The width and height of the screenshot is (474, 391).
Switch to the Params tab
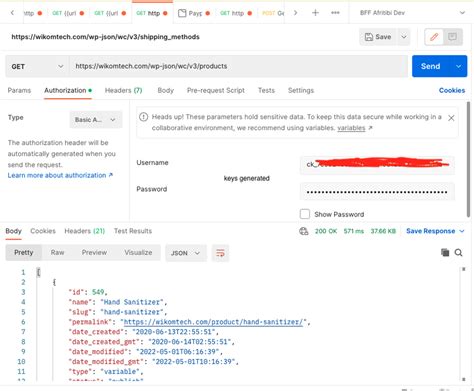tap(19, 90)
